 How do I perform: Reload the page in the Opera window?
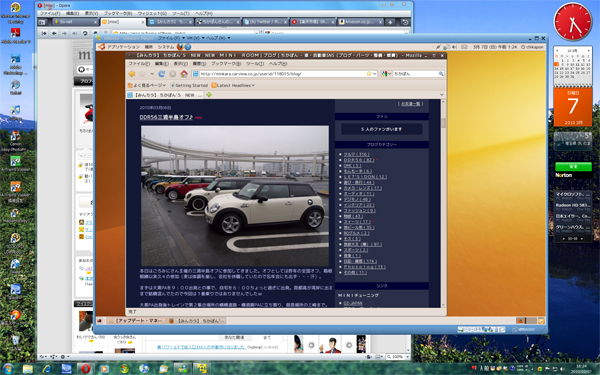[85, 34]
